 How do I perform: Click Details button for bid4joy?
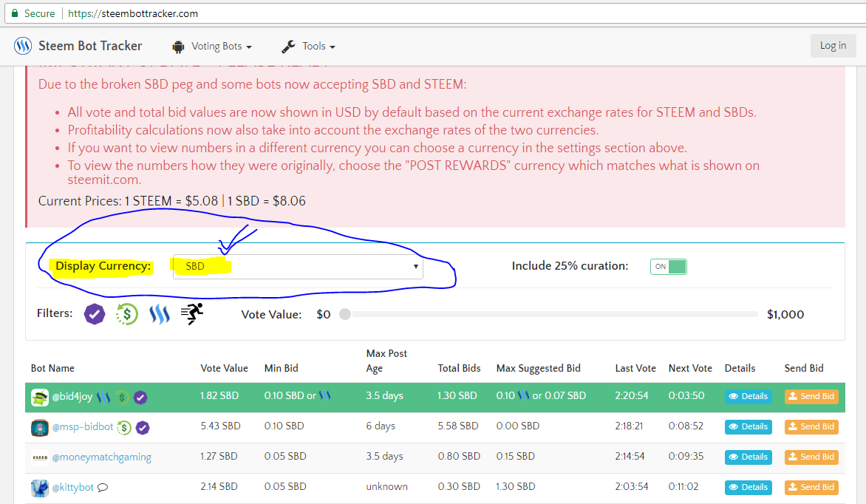point(749,396)
